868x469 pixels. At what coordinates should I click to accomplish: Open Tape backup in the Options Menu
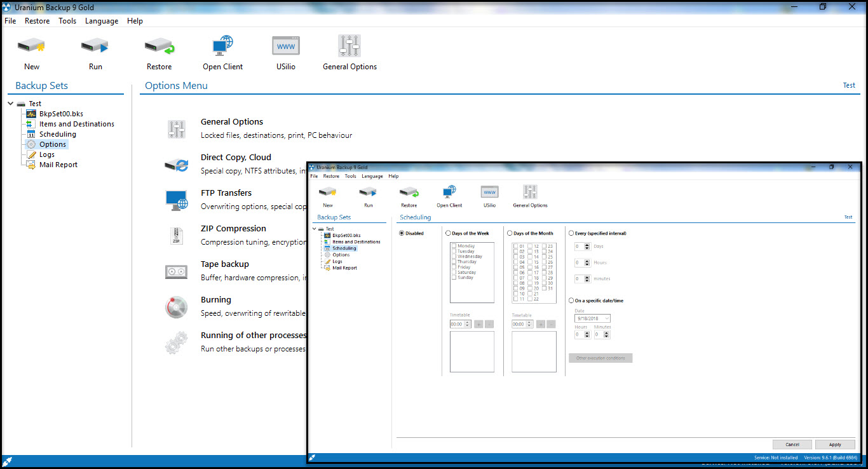(x=225, y=264)
